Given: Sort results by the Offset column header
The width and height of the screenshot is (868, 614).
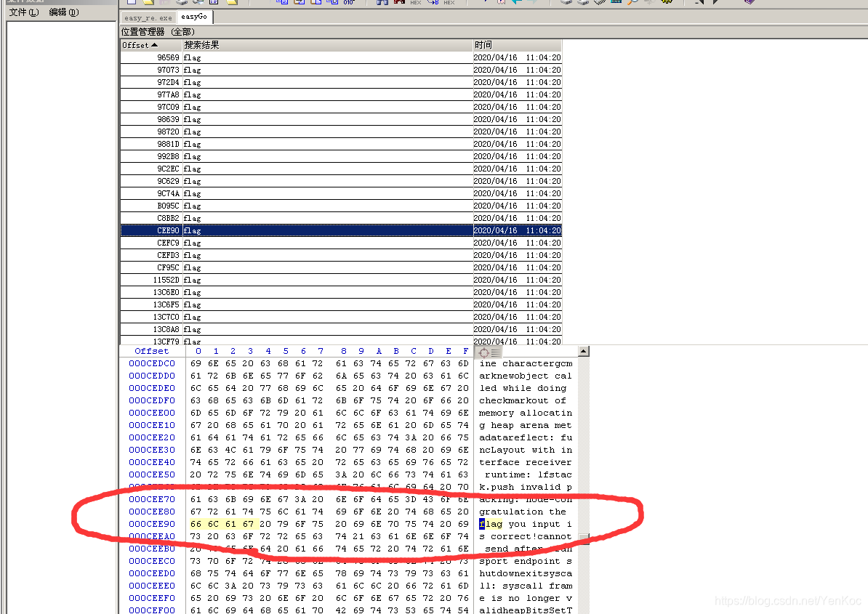Looking at the screenshot, I should pyautogui.click(x=151, y=45).
